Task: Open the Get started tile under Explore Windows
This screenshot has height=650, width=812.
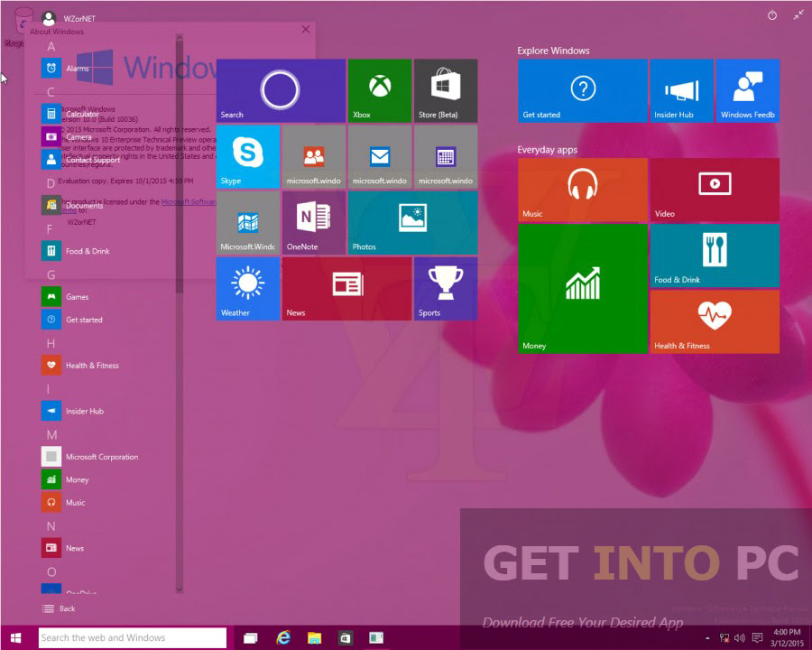Action: click(x=583, y=90)
